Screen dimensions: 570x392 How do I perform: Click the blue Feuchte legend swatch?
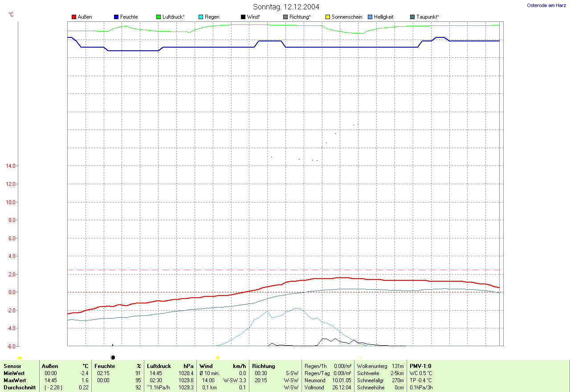click(116, 17)
